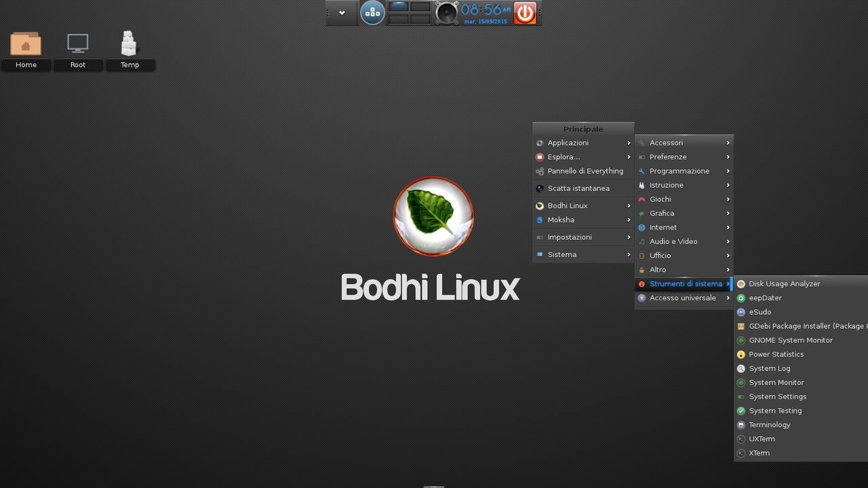Select the Accesso universale menu entry
Screen dimensions: 868x488
point(684,298)
